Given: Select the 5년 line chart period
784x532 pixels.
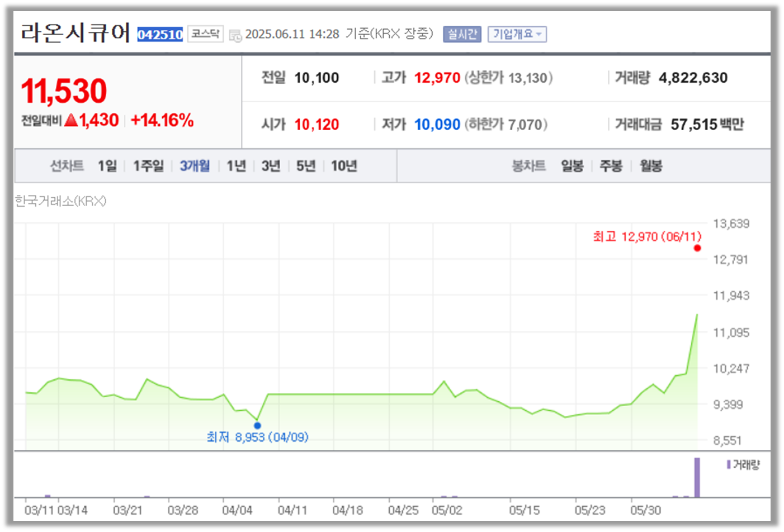Looking at the screenshot, I should [306, 166].
